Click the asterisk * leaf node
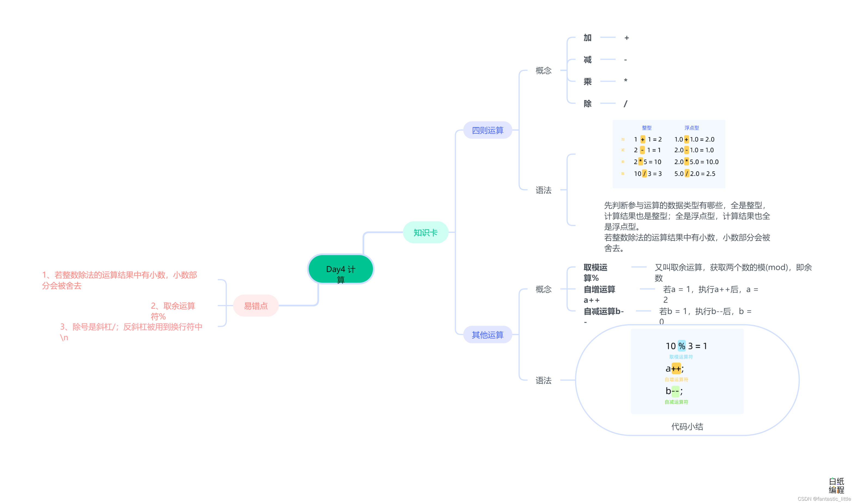This screenshot has height=504, width=855. click(x=626, y=81)
